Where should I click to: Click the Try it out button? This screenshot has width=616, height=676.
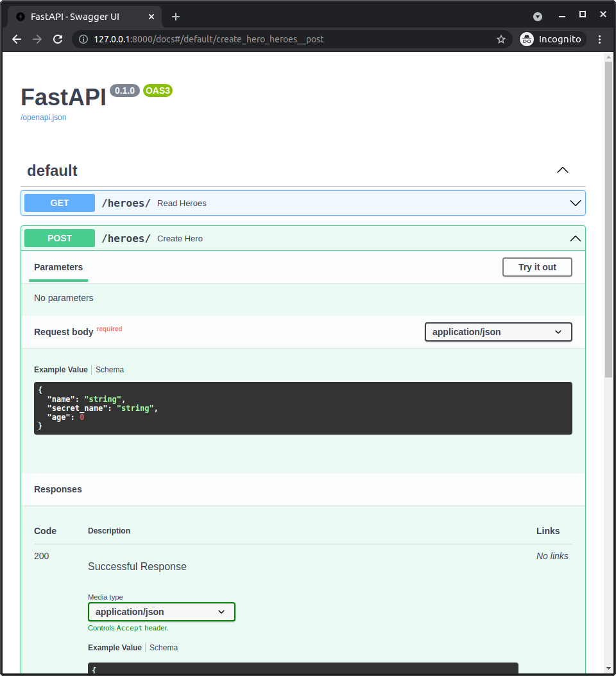tap(537, 267)
